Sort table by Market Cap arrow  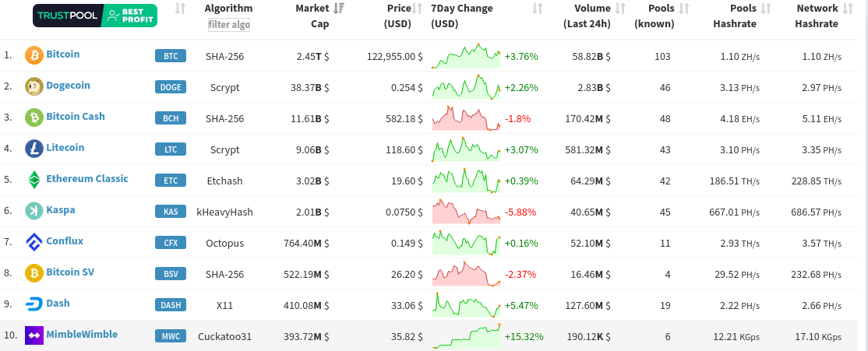click(339, 9)
